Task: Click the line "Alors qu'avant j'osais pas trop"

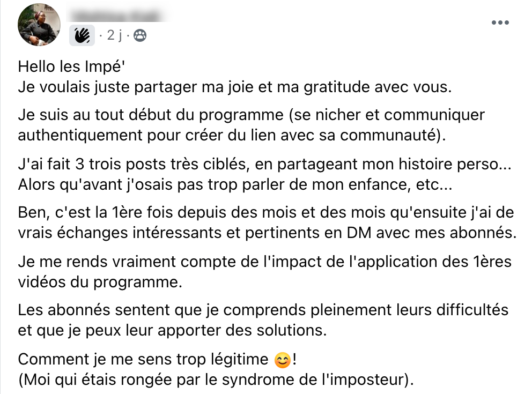Action: pos(235,185)
